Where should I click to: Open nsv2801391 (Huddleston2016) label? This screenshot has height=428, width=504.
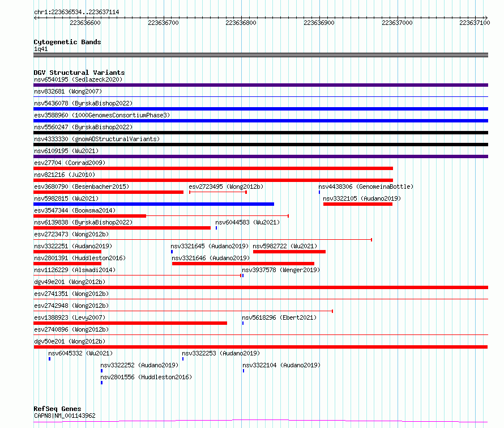(80, 258)
